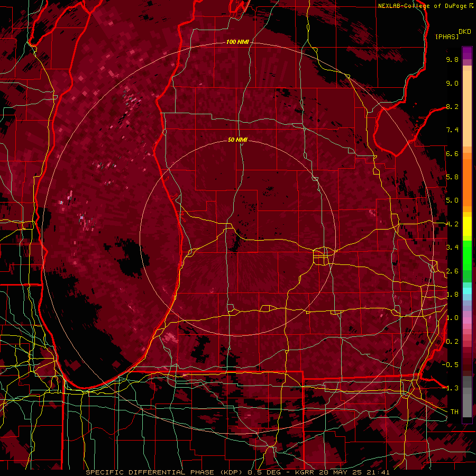Select the 9.0 value on the legend
This screenshot has height=476, width=476.
point(452,83)
